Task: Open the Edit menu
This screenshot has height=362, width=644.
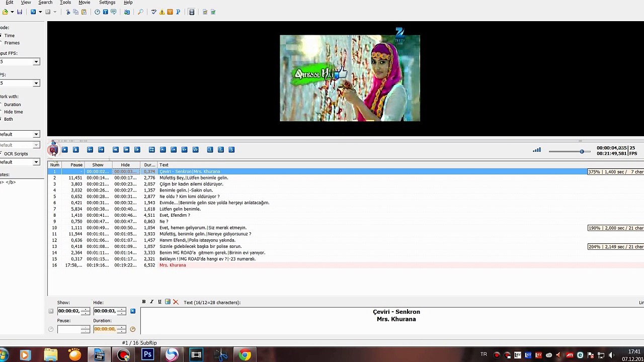Action: coord(10,3)
